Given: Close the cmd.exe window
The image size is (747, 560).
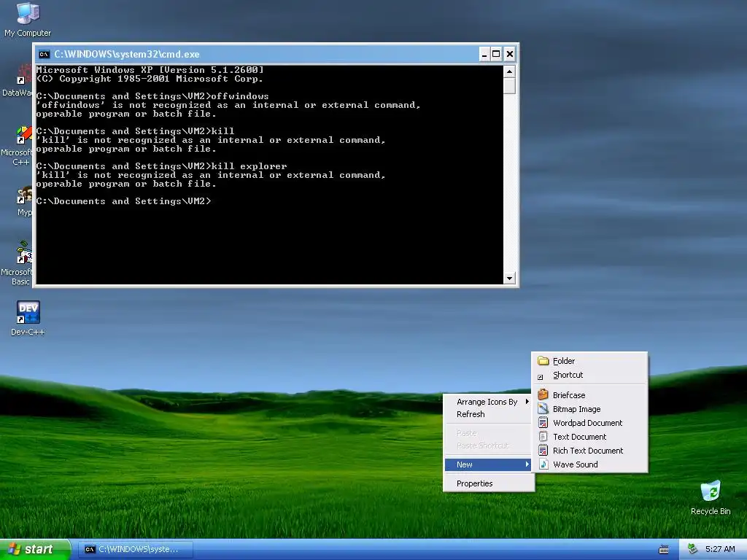Looking at the screenshot, I should (x=509, y=54).
